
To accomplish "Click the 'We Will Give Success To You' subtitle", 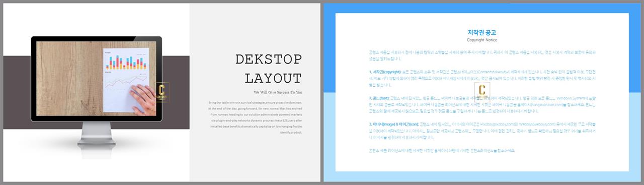I will point(278,92).
